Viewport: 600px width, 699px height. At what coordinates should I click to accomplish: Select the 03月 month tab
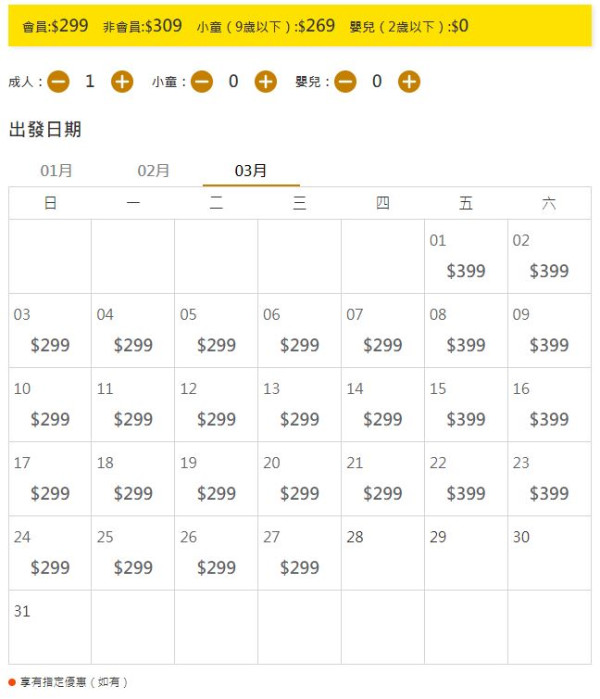point(251,171)
